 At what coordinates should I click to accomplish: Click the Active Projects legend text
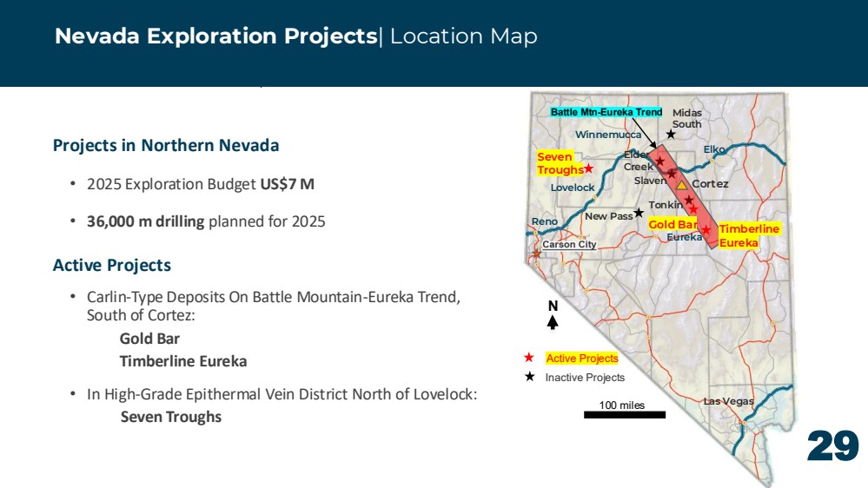(582, 359)
